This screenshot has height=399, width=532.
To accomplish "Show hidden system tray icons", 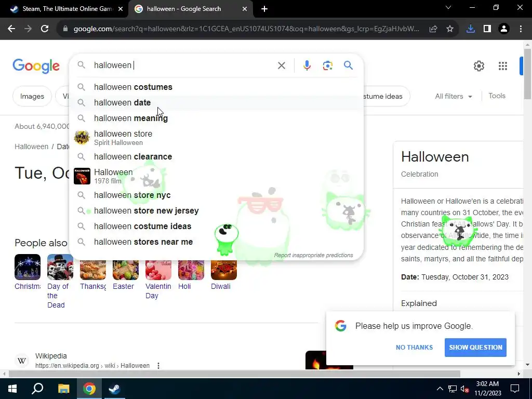I will [440, 389].
